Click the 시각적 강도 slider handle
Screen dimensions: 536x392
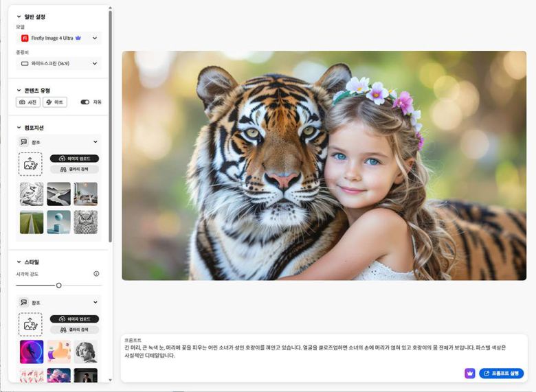(x=59, y=285)
